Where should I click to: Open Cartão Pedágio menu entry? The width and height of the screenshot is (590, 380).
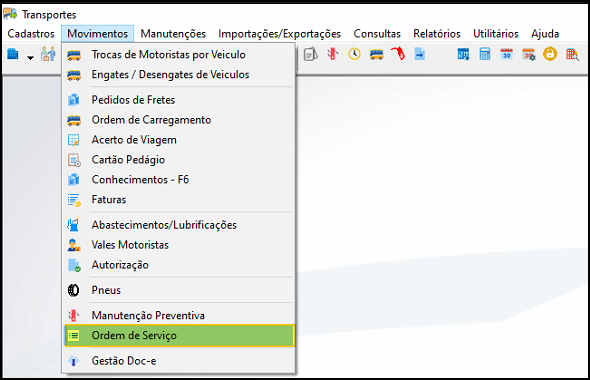(x=179, y=160)
